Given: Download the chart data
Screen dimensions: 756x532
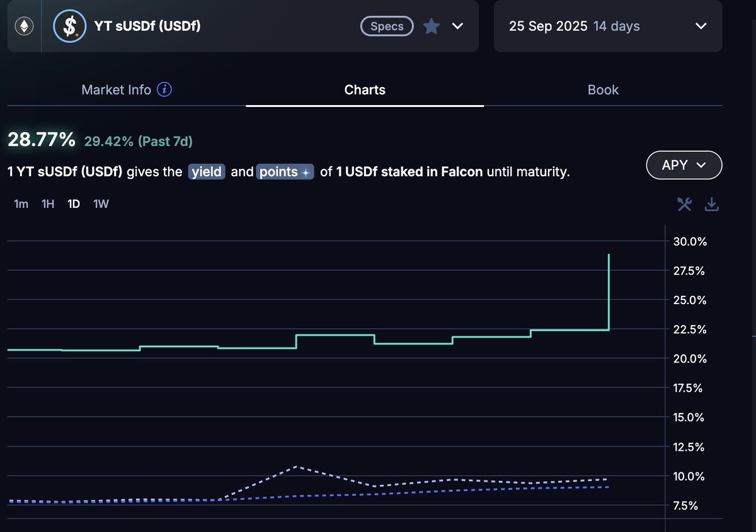Looking at the screenshot, I should point(712,203).
